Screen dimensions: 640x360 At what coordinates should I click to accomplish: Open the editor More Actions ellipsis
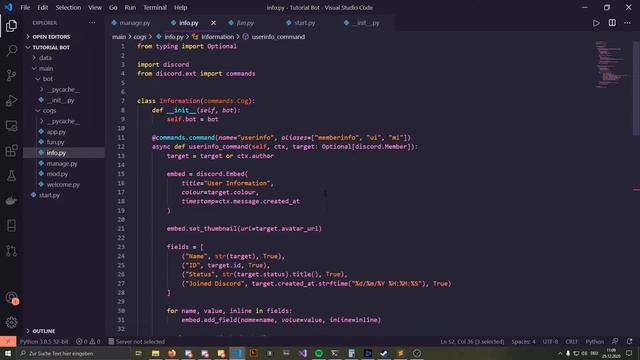pos(627,23)
